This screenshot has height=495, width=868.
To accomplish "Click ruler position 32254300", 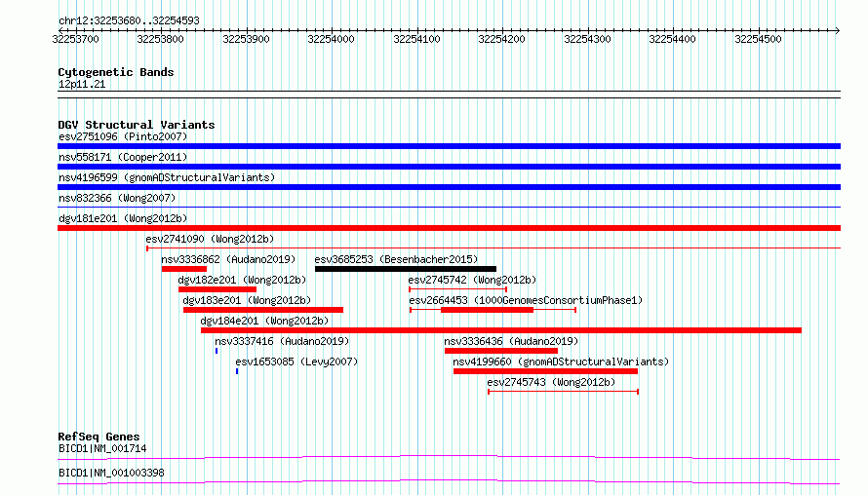I will (587, 39).
